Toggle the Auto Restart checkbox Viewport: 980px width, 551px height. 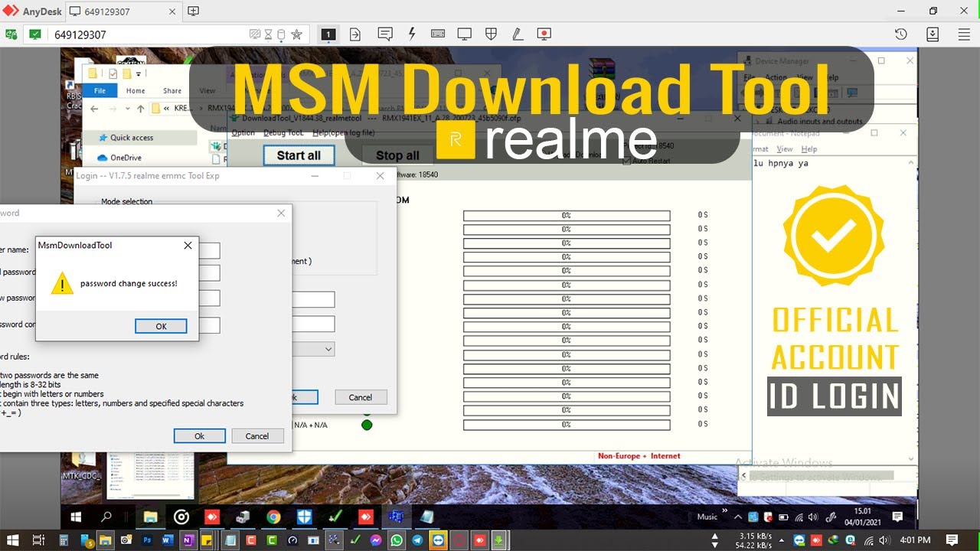click(x=626, y=161)
